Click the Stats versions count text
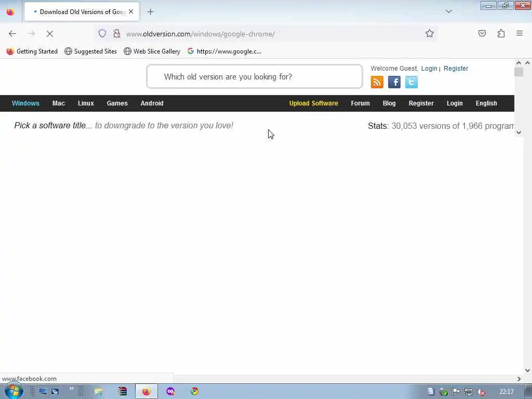This screenshot has width=532, height=399. pos(441,126)
